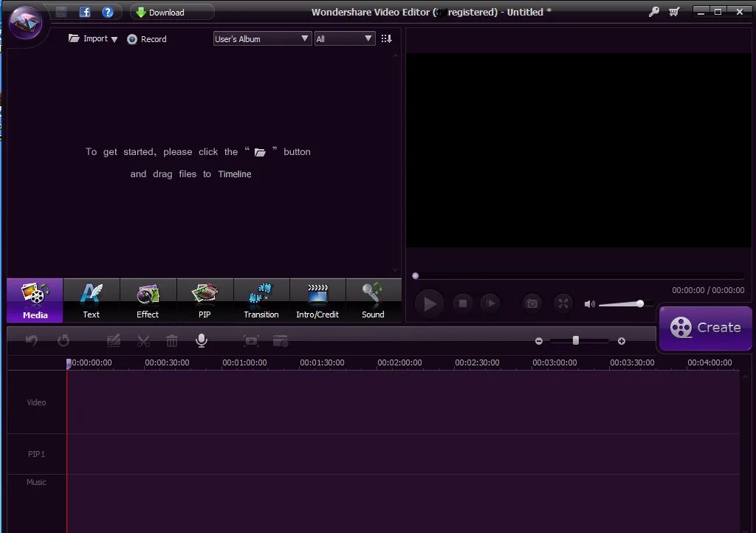This screenshot has height=533, width=756.
Task: Click the clip settings icon beside crop
Action: (281, 341)
